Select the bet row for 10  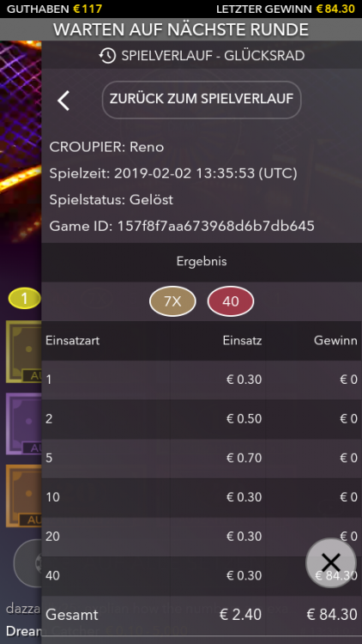(x=202, y=497)
